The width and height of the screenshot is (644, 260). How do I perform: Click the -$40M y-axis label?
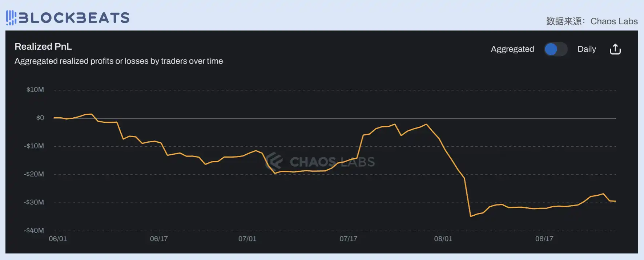point(34,231)
